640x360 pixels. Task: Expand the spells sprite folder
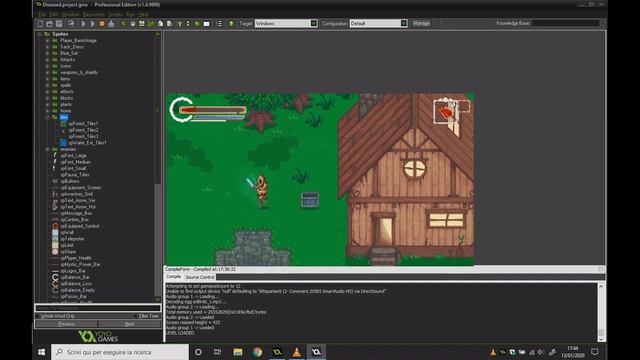tap(47, 85)
